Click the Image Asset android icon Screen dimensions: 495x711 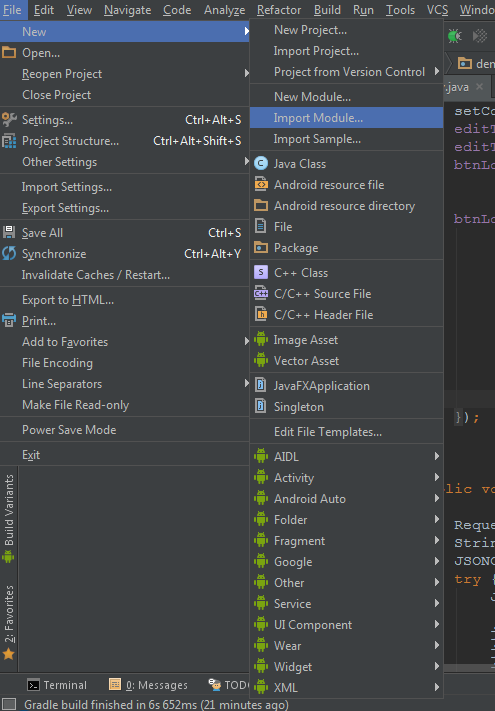tap(261, 340)
